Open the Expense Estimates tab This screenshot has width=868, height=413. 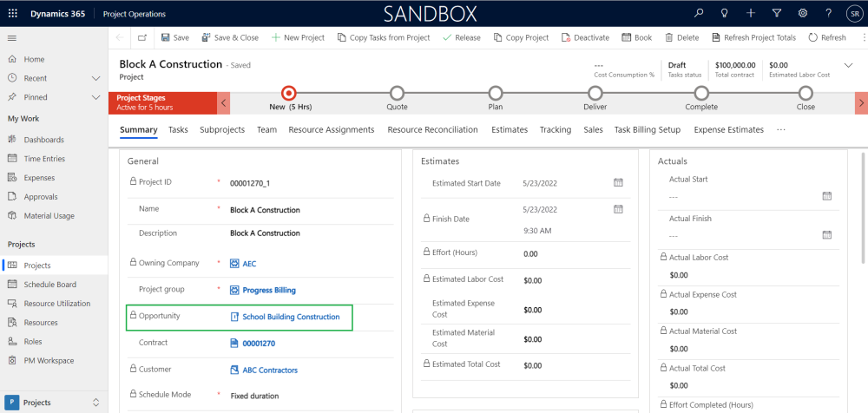click(728, 130)
